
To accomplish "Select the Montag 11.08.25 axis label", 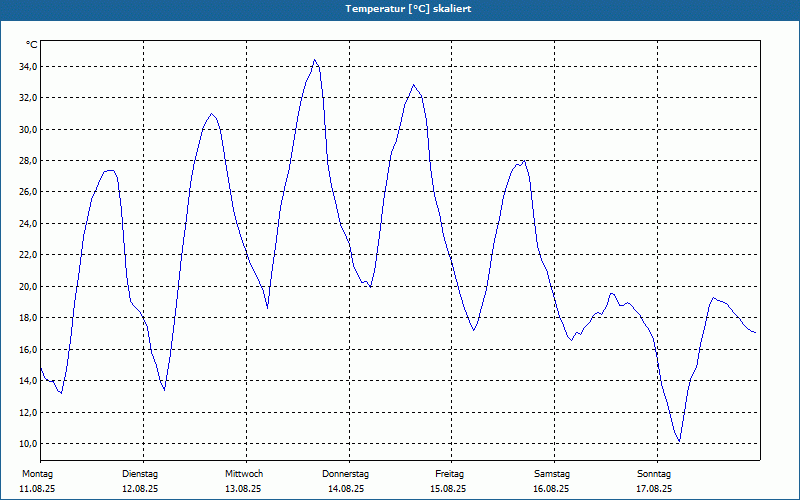I will point(37,481).
